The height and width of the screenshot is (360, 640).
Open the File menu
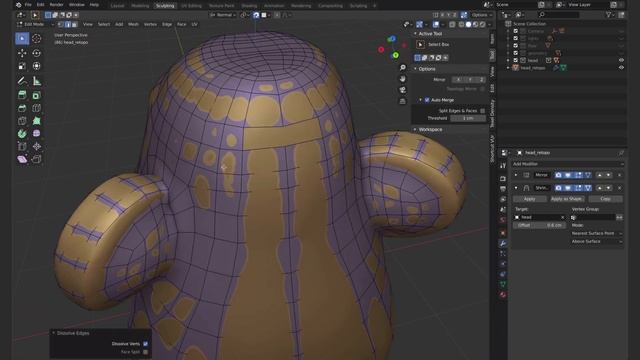pos(28,5)
